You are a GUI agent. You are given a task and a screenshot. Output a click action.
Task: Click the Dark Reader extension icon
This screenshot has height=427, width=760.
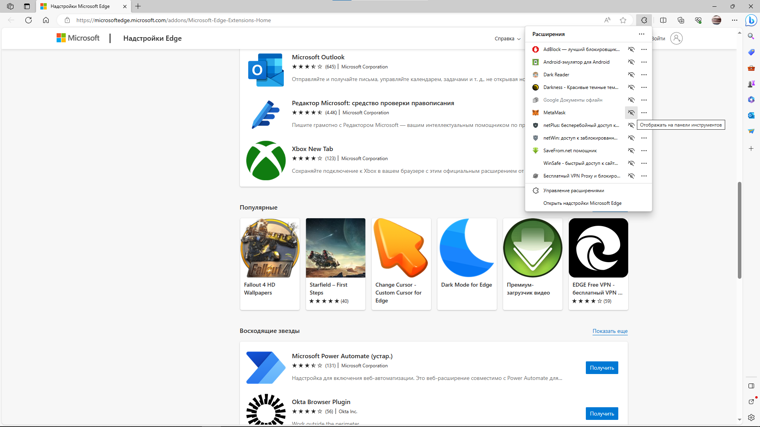(x=536, y=75)
